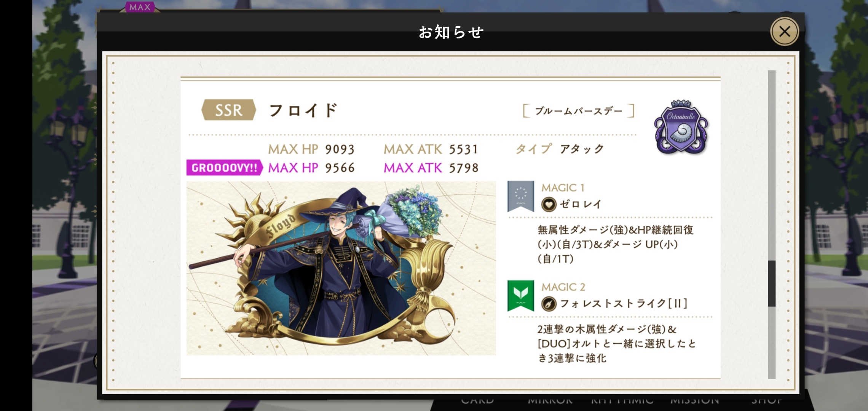The width and height of the screenshot is (868, 411).
Task: Tap the Octavinelle dorm crest icon
Action: (x=681, y=127)
